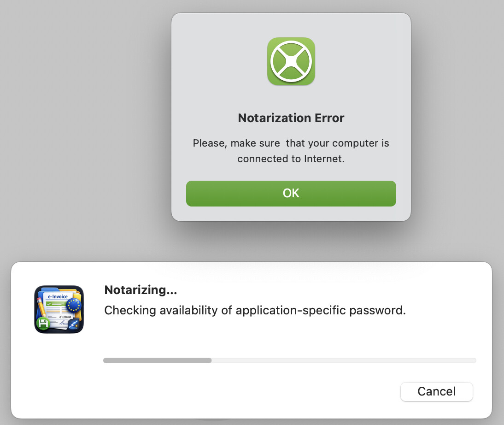This screenshot has height=425, width=504.
Task: Click the EU flag badge on the e-Invoice icon
Action: coord(73,305)
